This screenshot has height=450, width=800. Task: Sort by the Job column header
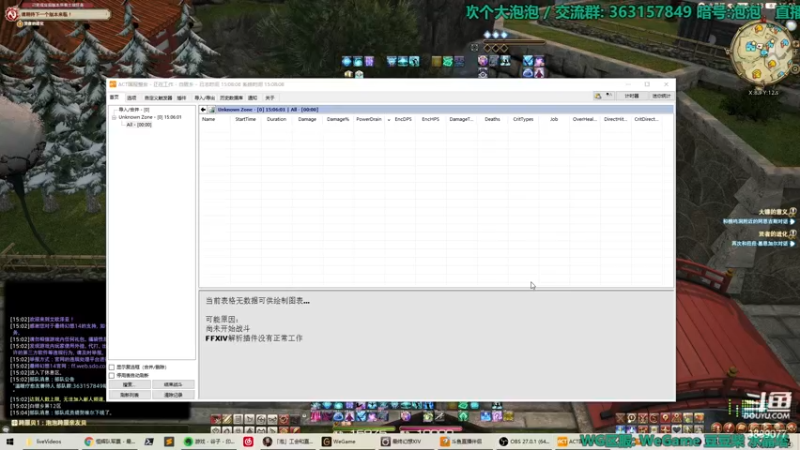554,119
